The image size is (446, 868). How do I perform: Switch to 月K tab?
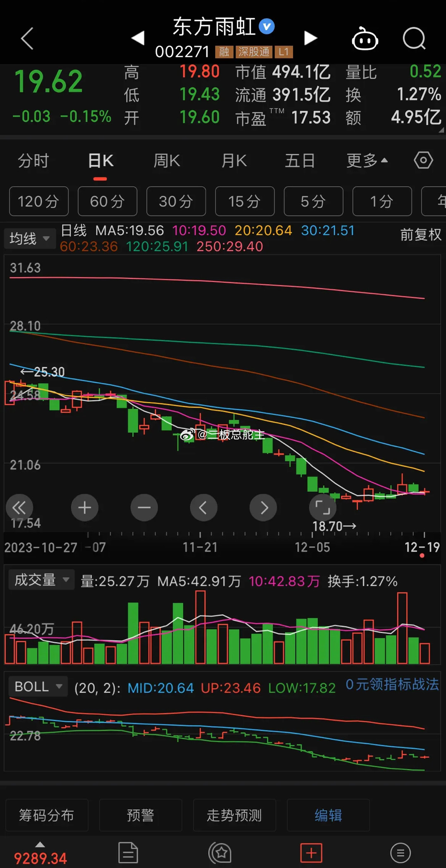[x=234, y=161]
